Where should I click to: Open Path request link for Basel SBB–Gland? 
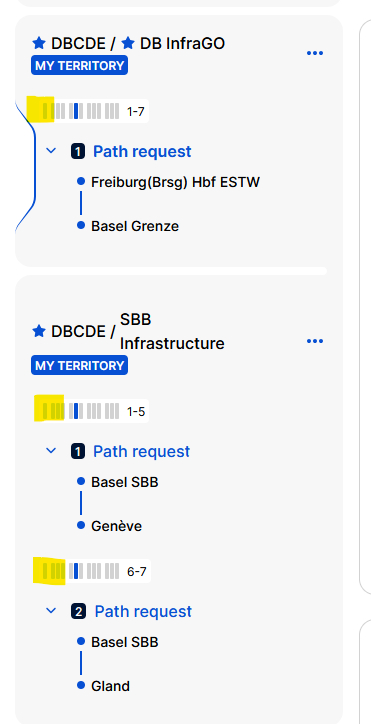(x=143, y=612)
